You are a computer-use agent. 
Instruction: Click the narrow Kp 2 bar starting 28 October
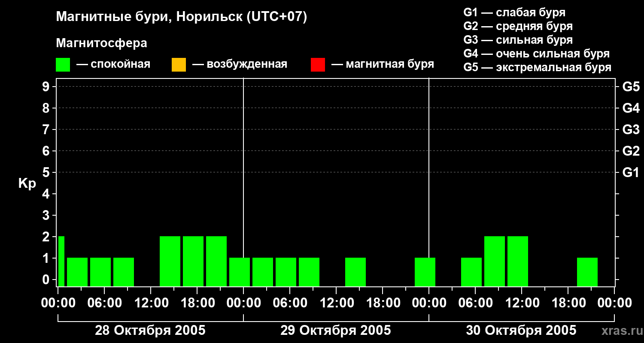pyautogui.click(x=61, y=261)
